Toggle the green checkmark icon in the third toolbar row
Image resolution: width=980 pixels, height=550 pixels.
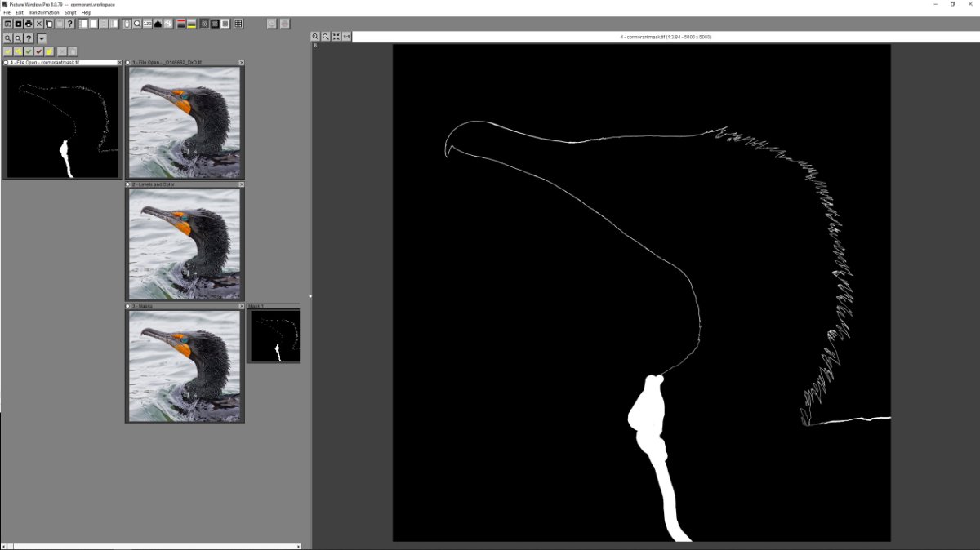pos(28,51)
